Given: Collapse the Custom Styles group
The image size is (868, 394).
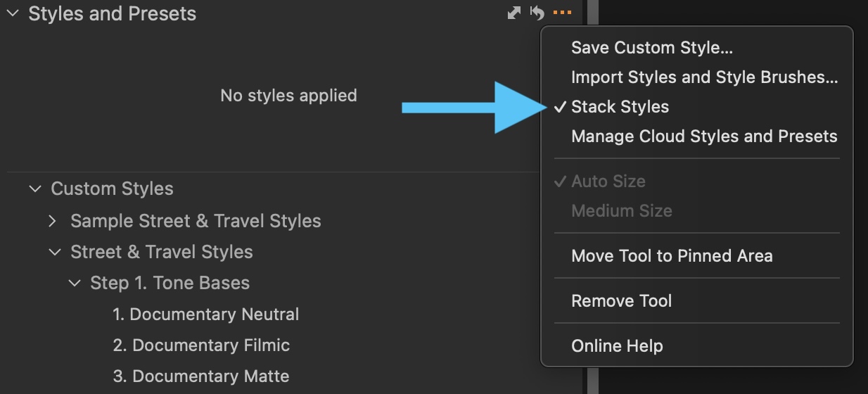Looking at the screenshot, I should pyautogui.click(x=34, y=189).
